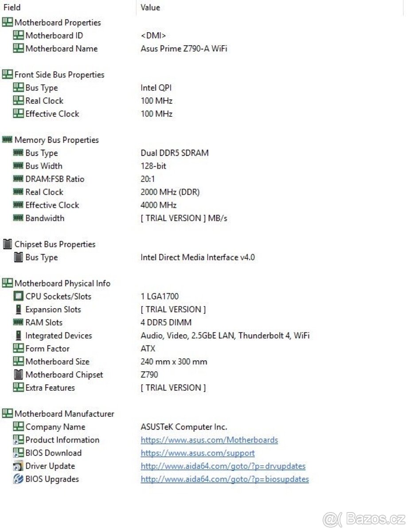Click the '<DMI>' Motherboard ID value
The width and height of the screenshot is (410, 532).
[153, 35]
